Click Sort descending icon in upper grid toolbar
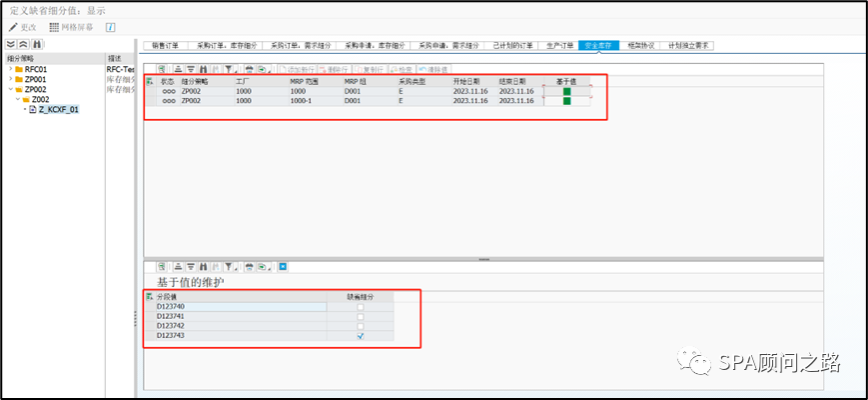Viewport: 868px width, 400px height. 191,69
